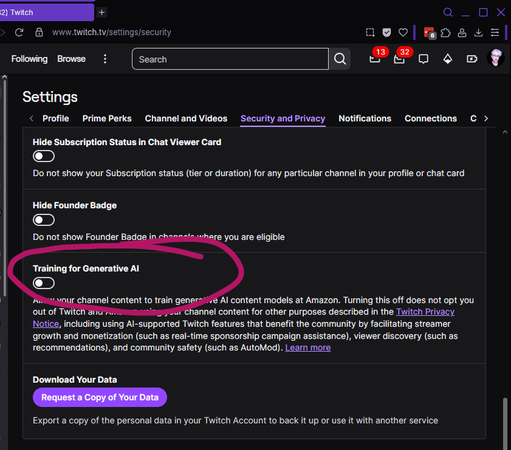Open the inbox icon with 32 badge

click(x=399, y=59)
